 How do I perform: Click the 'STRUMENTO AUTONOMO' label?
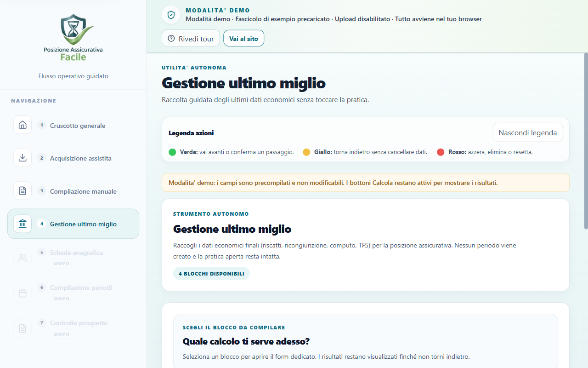click(211, 214)
